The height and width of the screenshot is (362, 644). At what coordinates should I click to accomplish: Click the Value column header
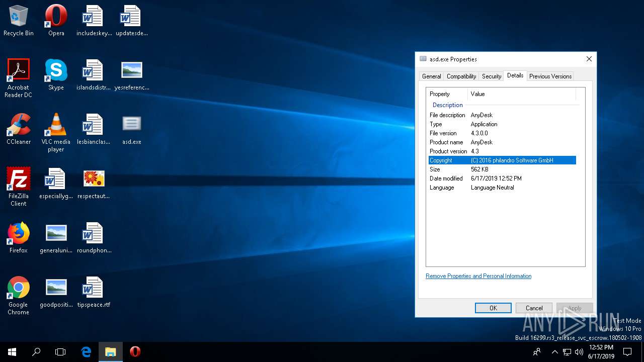[522, 94]
